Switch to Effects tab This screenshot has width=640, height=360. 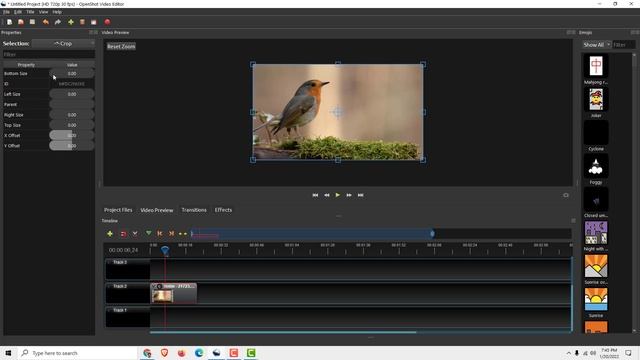pos(223,210)
